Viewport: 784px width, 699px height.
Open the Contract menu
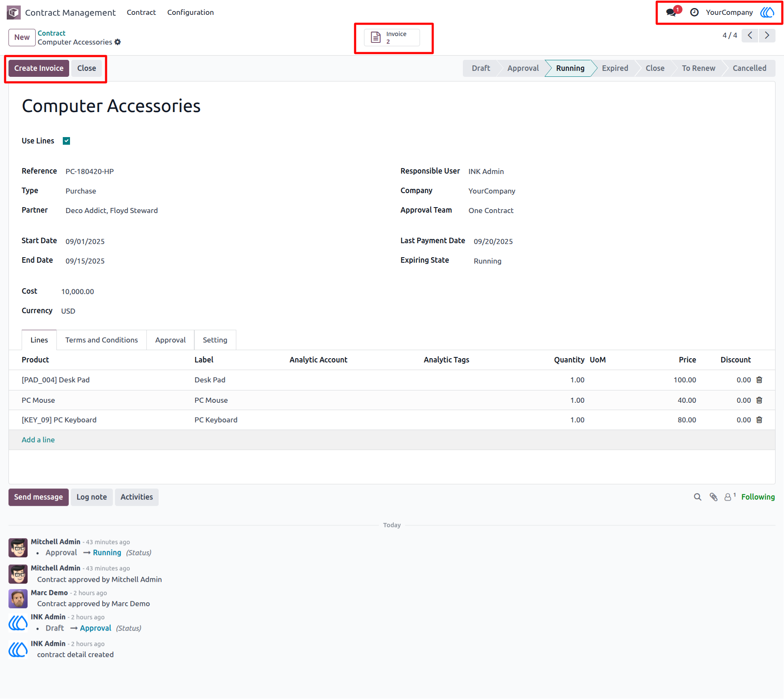pos(141,12)
